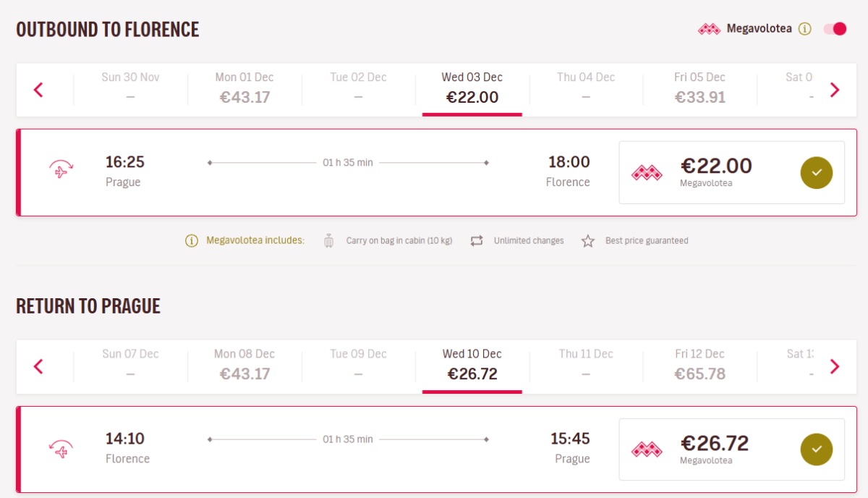Click the outbound departure plane icon

61,172
